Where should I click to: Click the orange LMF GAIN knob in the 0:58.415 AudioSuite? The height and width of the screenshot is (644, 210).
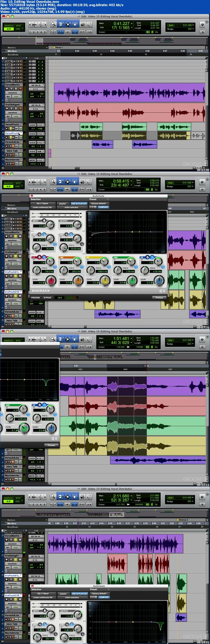(78, 281)
